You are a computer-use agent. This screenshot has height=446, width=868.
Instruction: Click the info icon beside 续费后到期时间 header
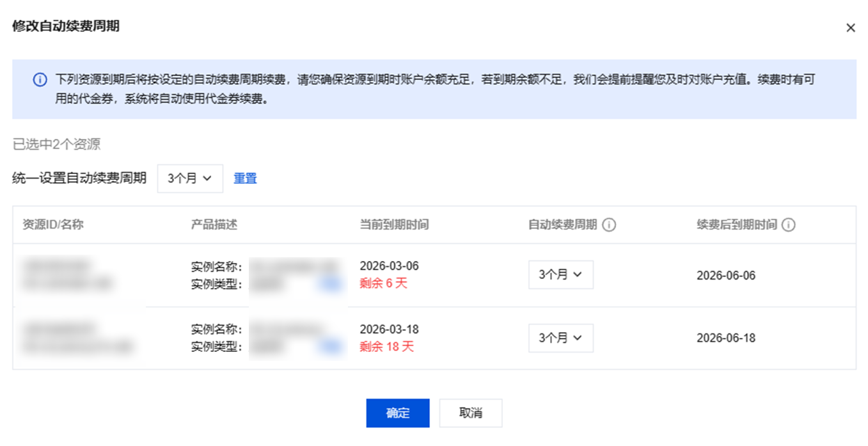coord(789,225)
